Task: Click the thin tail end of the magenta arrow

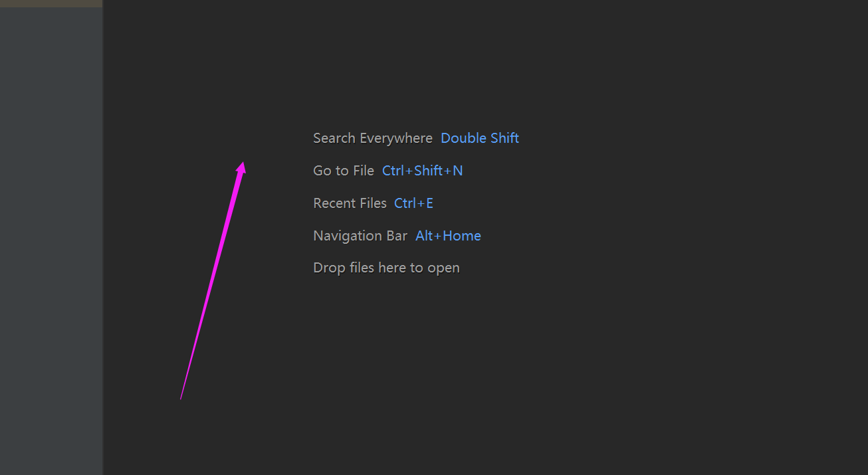Action: (181, 398)
